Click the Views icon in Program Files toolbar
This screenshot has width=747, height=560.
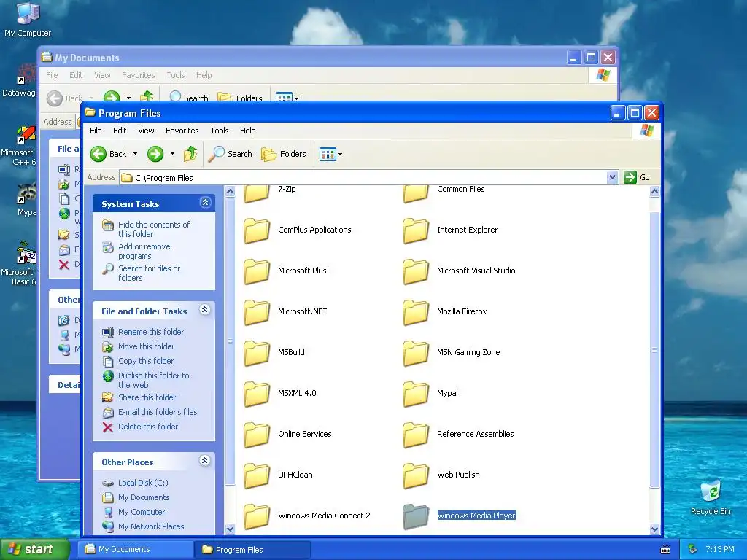[x=328, y=155]
